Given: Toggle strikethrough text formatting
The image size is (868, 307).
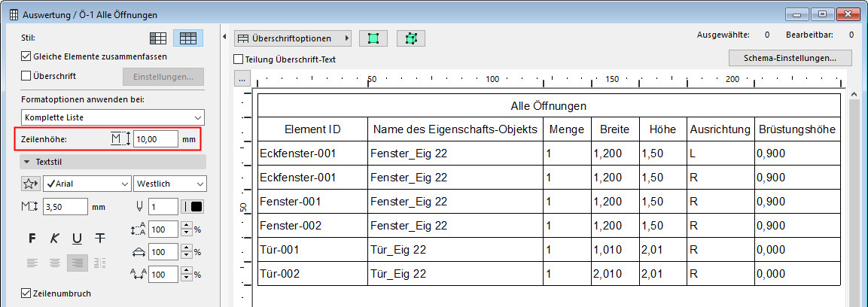Looking at the screenshot, I should tap(99, 239).
